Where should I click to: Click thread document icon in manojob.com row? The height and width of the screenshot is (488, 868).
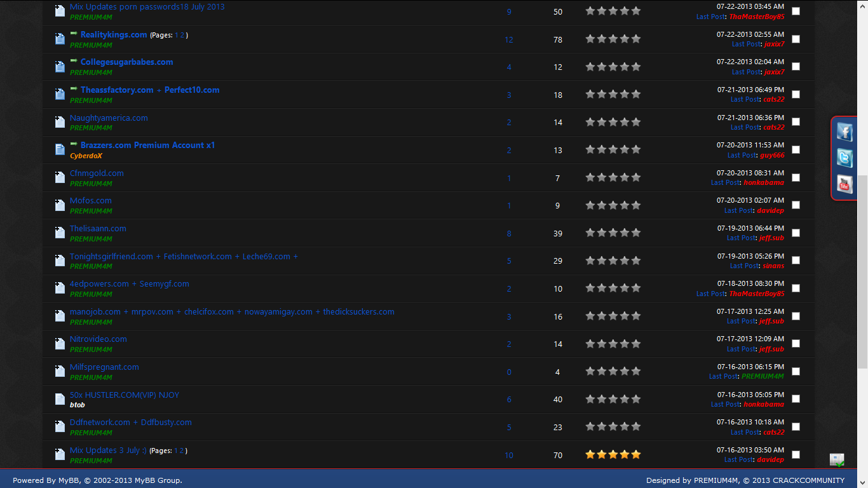60,316
